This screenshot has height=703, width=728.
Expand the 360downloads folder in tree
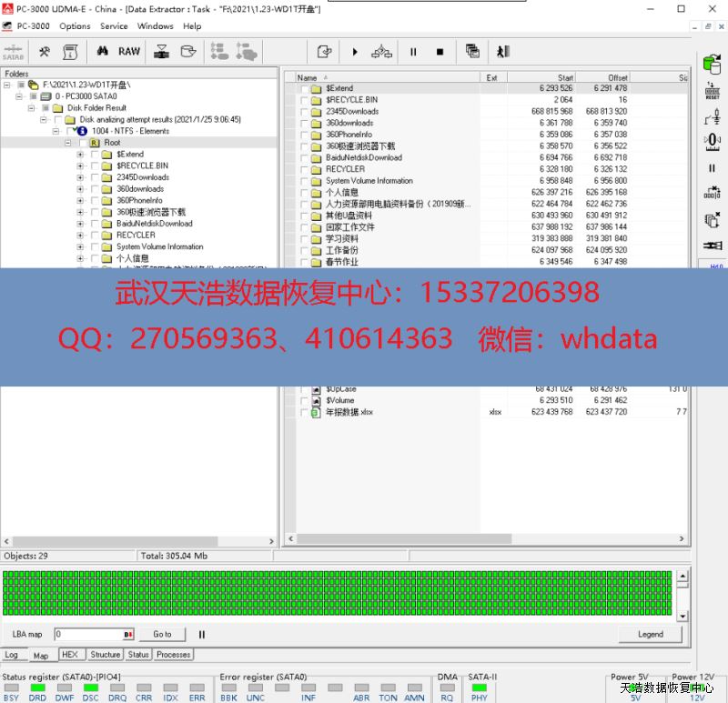[x=80, y=189]
